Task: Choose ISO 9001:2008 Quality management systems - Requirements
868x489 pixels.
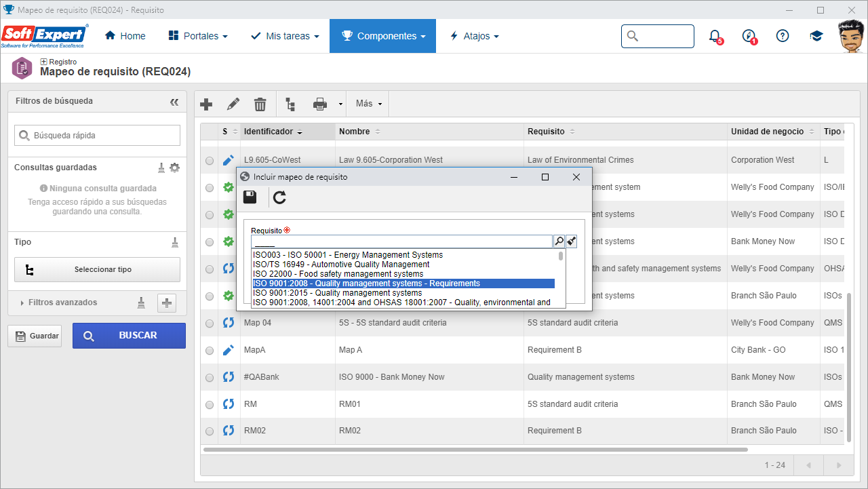Action: tap(403, 283)
